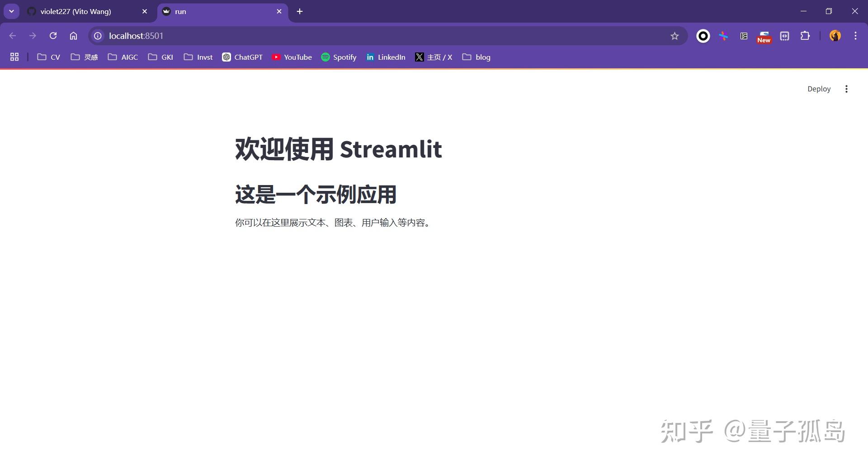The width and height of the screenshot is (868, 466).
Task: Bookmark this page with the star
Action: (x=674, y=36)
